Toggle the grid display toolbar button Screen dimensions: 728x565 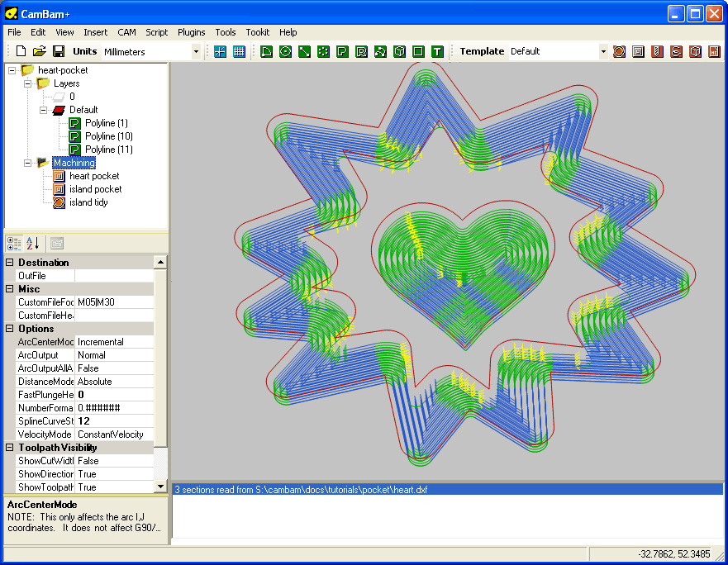click(239, 51)
